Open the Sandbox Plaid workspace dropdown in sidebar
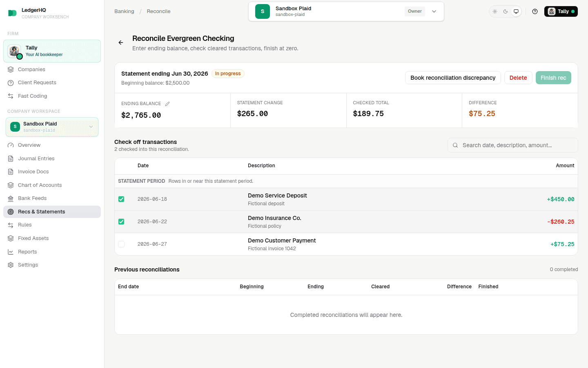Screen dimensions: 588x368 click(x=52, y=127)
